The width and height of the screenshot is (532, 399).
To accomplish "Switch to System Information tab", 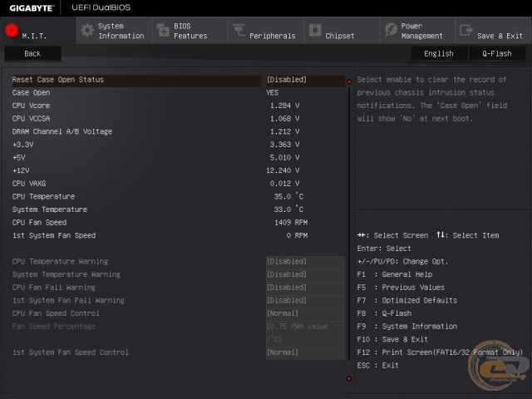I will click(x=115, y=31).
